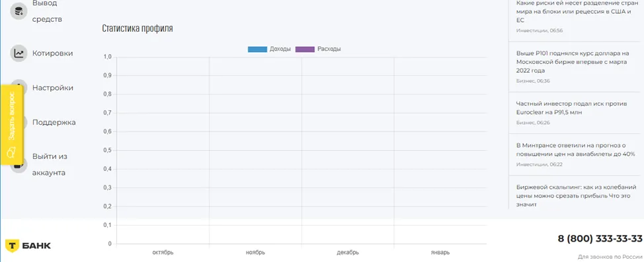
Task: Toggle the blue Доходы legend swatch
Action: [x=257, y=49]
